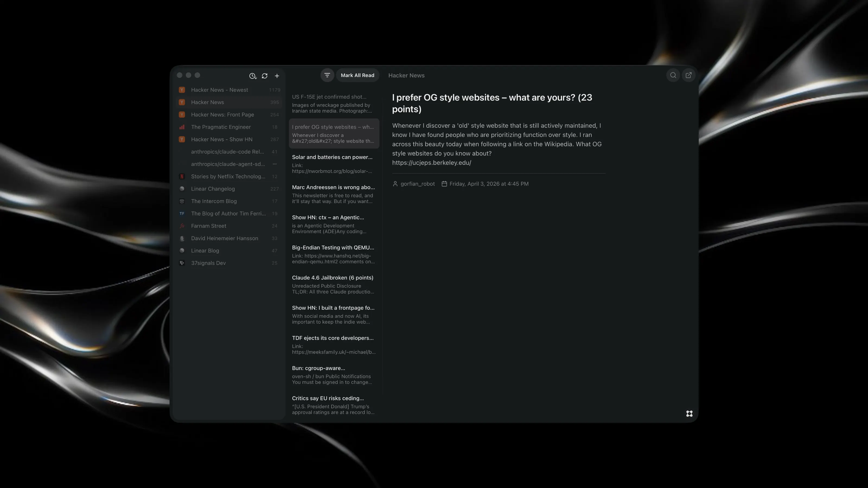Click the Linear Blog favicon
Screen dimensions: 868x488
coord(182,251)
